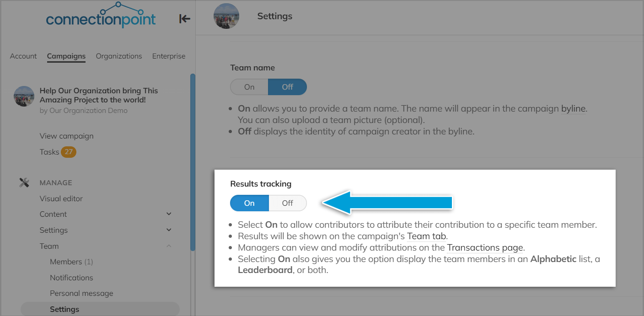Turn Team name On
This screenshot has height=316, width=644.
pos(249,87)
